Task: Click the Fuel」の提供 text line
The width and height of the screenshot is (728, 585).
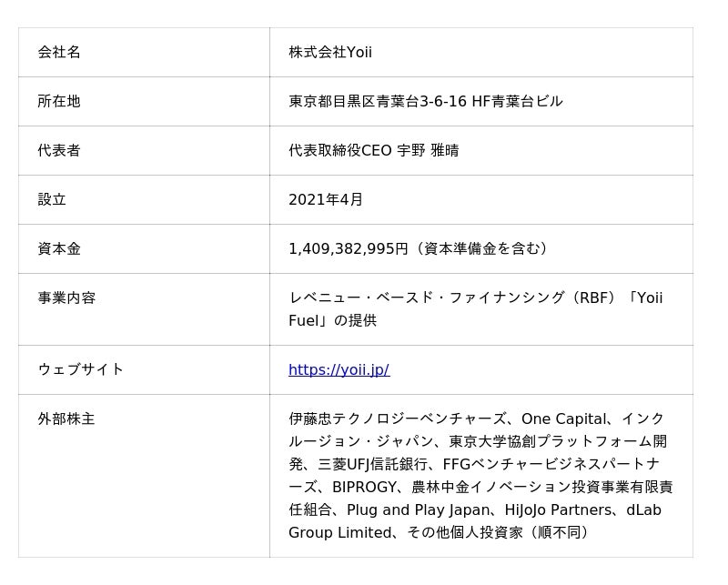Action: coord(332,321)
